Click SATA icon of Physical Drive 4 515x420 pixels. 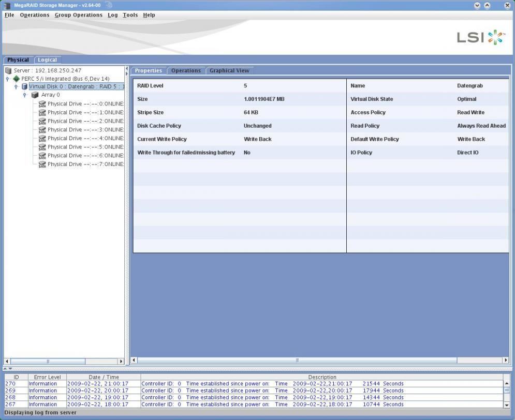tap(42, 139)
